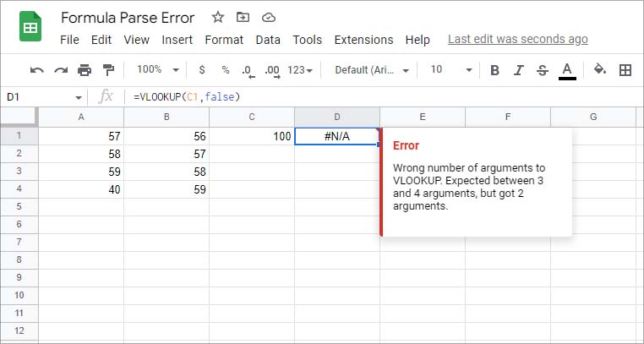Click cell A4 with value 40
The height and width of the screenshot is (344, 644).
tap(81, 189)
